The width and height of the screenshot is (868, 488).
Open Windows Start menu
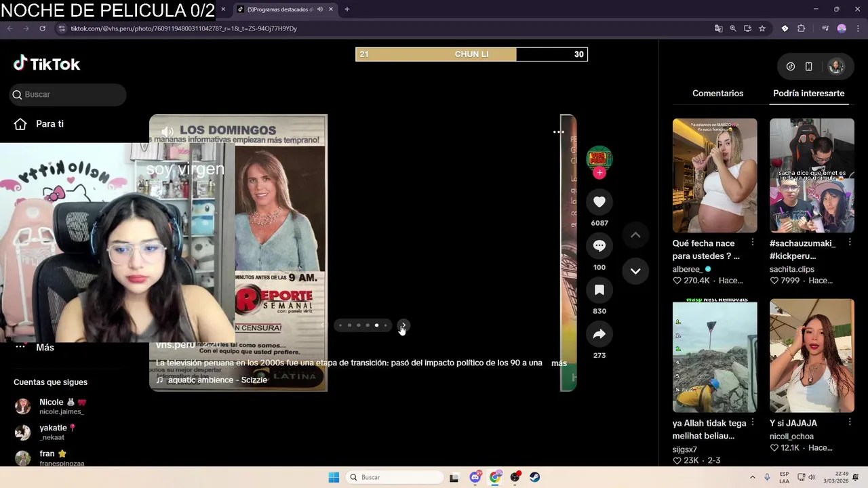click(x=334, y=477)
